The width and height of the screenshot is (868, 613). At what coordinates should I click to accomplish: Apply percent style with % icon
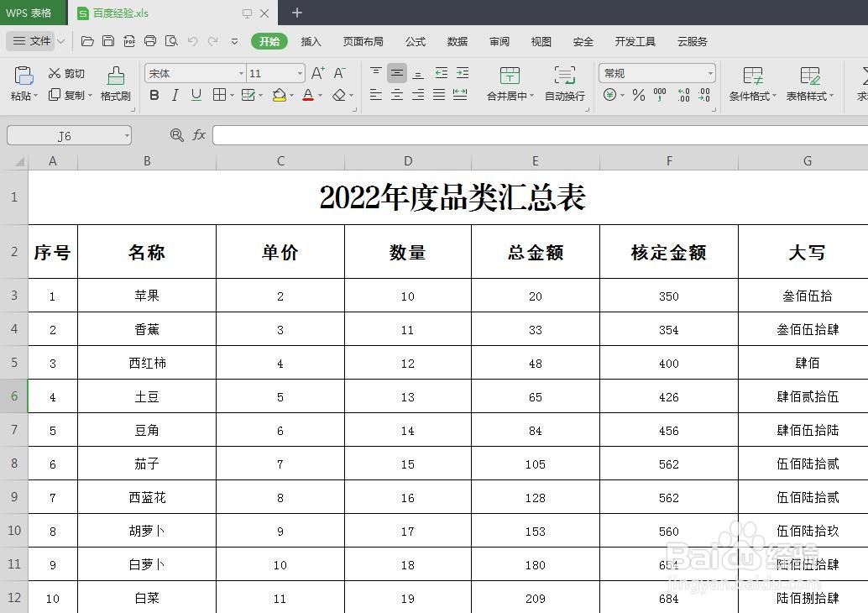click(639, 95)
